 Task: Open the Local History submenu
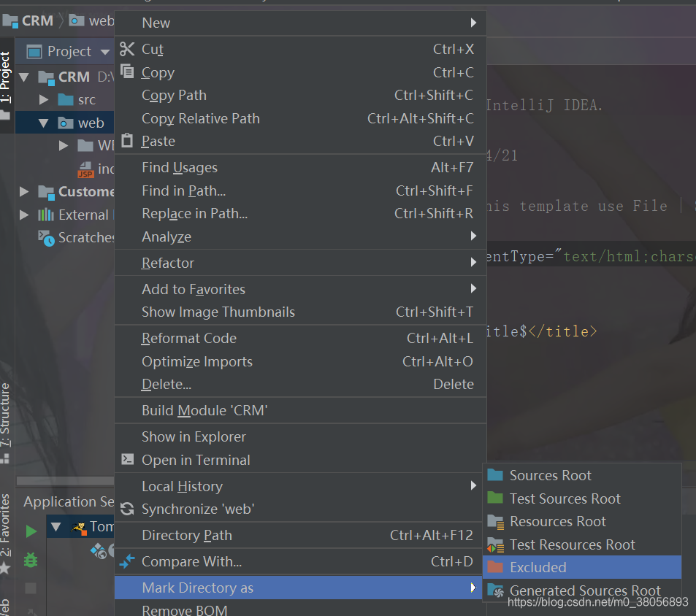300,486
